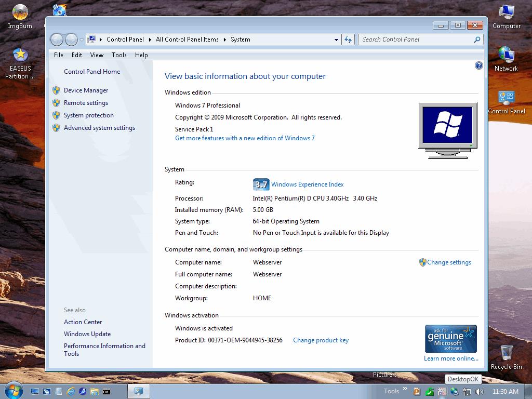
Task: Open the Recent Pages dropdown arrow
Action: coord(82,39)
